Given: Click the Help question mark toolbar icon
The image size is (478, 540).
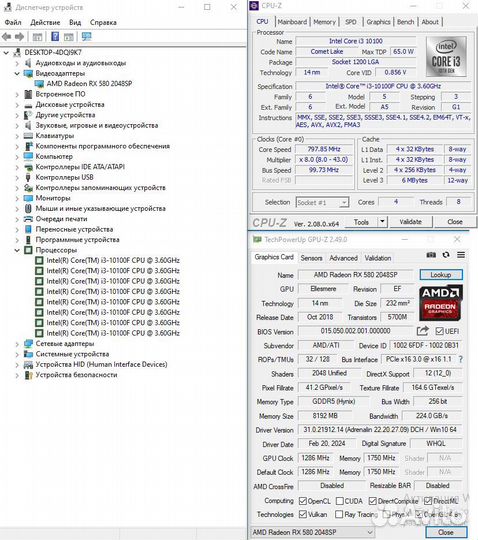Looking at the screenshot, I should tap(55, 37).
